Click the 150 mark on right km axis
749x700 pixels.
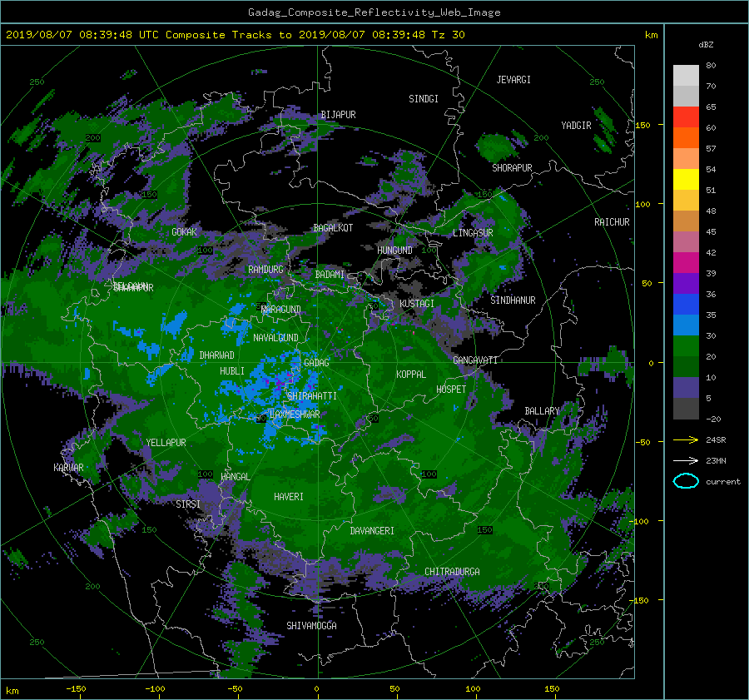click(643, 125)
